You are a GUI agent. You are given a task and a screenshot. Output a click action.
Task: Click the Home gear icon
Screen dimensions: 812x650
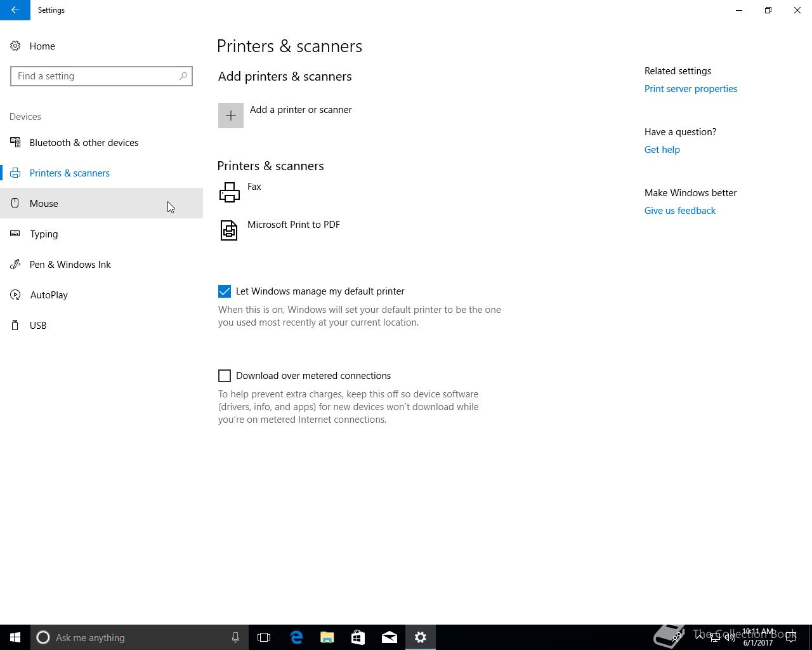point(15,46)
